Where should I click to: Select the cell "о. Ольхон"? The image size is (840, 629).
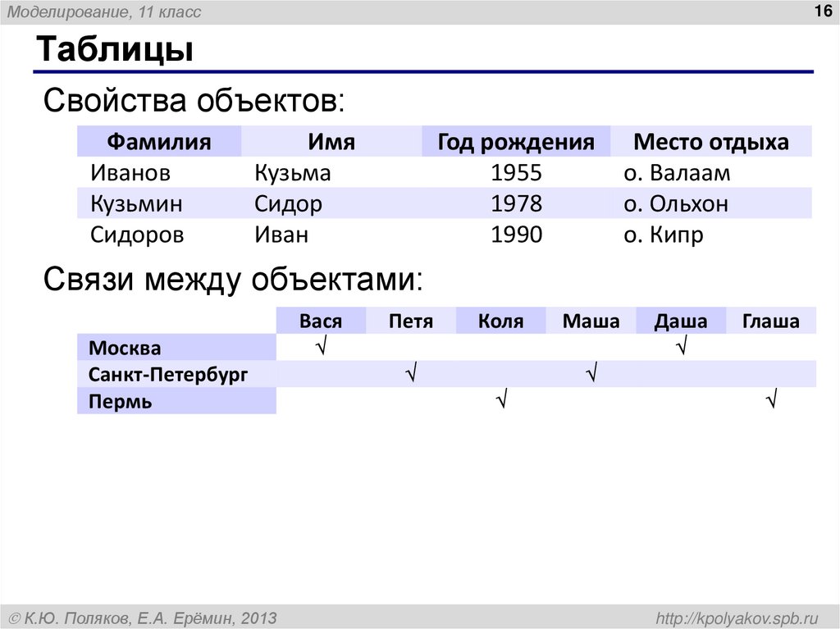click(676, 203)
